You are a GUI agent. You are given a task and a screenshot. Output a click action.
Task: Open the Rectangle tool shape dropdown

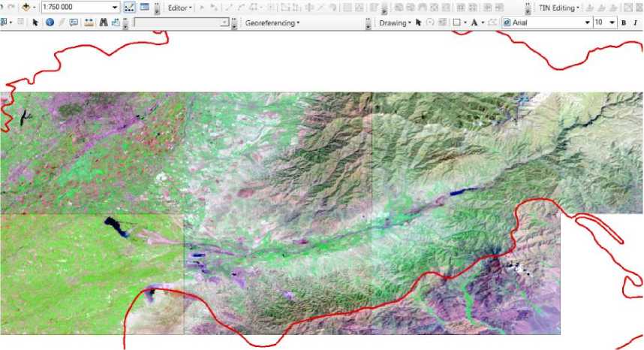tap(465, 23)
